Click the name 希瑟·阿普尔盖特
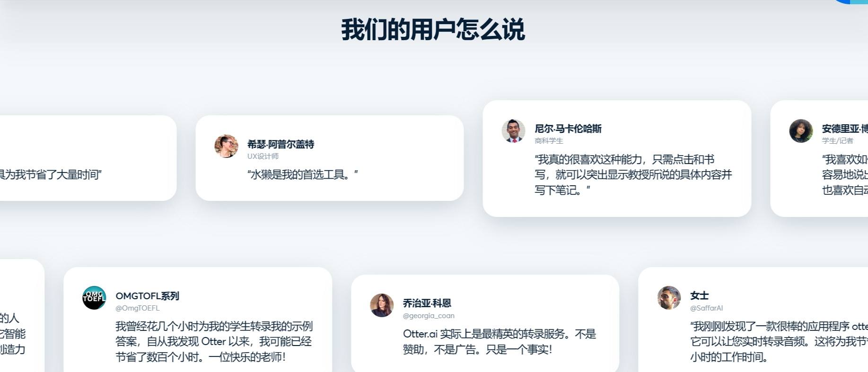The image size is (868, 372). pyautogui.click(x=281, y=144)
